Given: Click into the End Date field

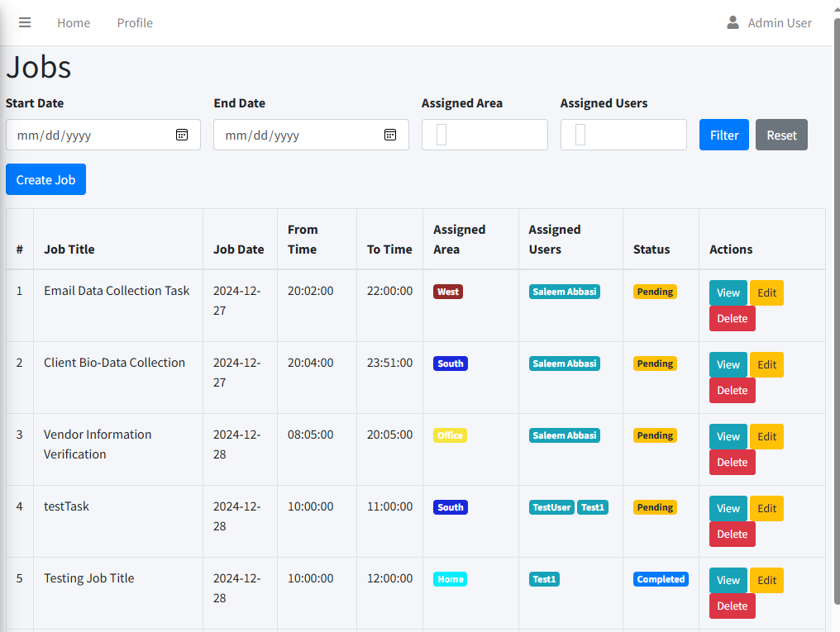Looking at the screenshot, I should coord(311,135).
